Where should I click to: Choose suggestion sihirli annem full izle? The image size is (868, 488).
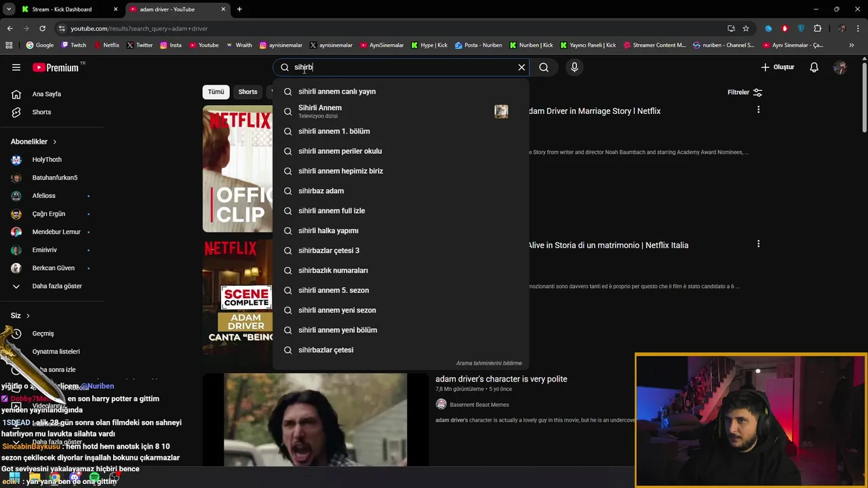[401, 211]
